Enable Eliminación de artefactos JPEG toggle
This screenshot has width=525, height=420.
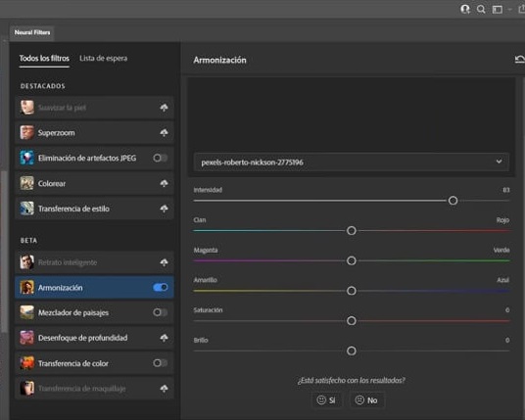click(x=160, y=158)
